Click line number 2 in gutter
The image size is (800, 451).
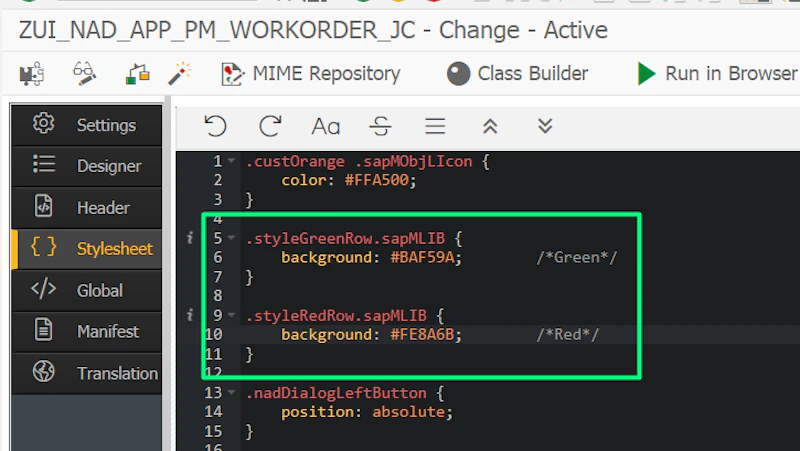pos(218,180)
